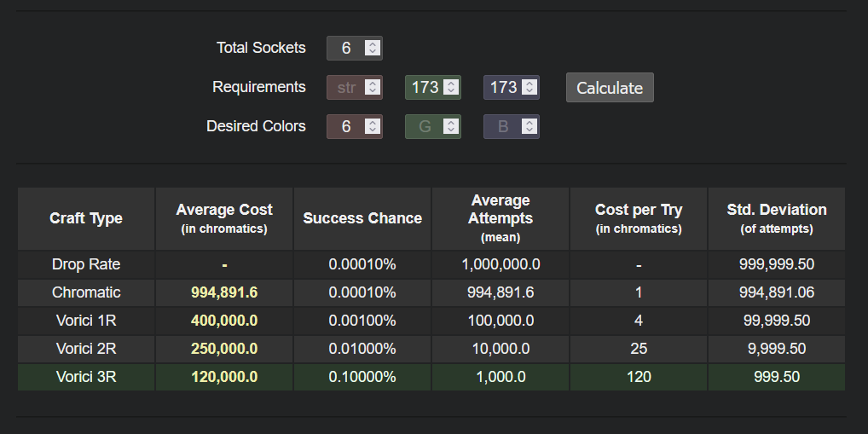Click the 100,000.0 average attempts cell
This screenshot has width=868, height=434.
click(x=501, y=321)
